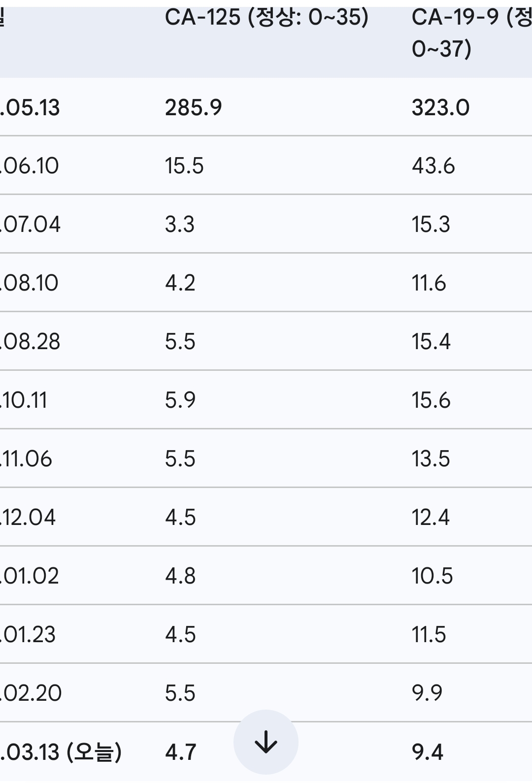Click the latest CA-19-9 value 9.4
Screen dimensions: 532x783
(428, 752)
